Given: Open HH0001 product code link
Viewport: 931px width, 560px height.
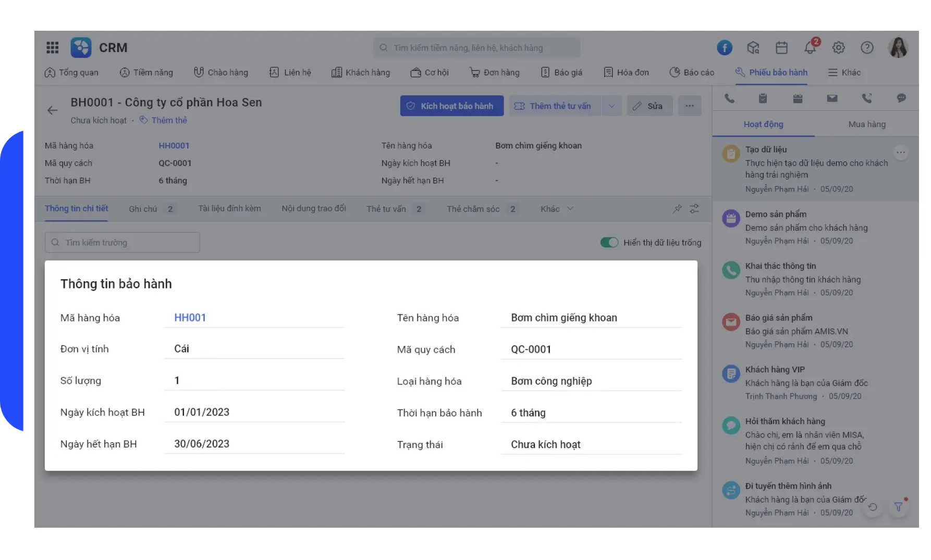Looking at the screenshot, I should pos(174,145).
